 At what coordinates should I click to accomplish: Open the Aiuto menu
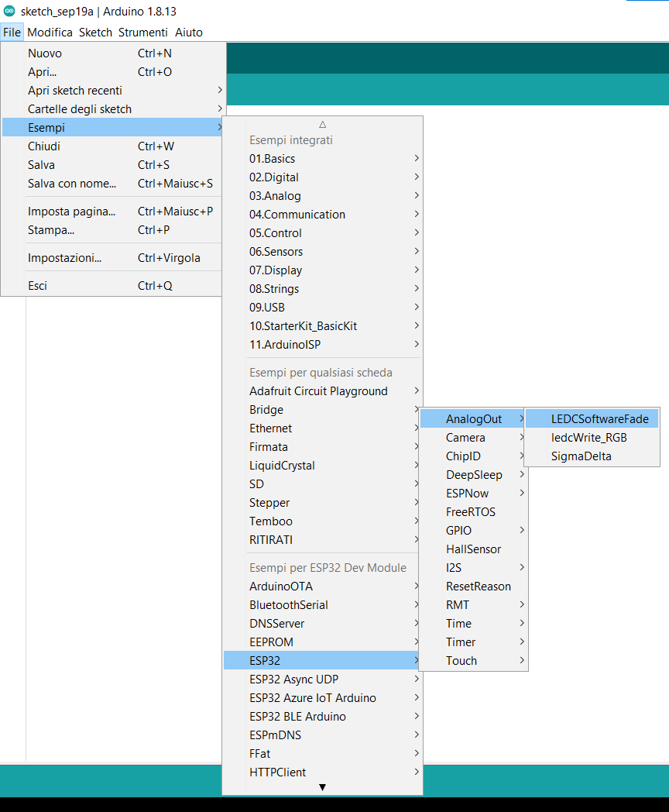point(188,32)
